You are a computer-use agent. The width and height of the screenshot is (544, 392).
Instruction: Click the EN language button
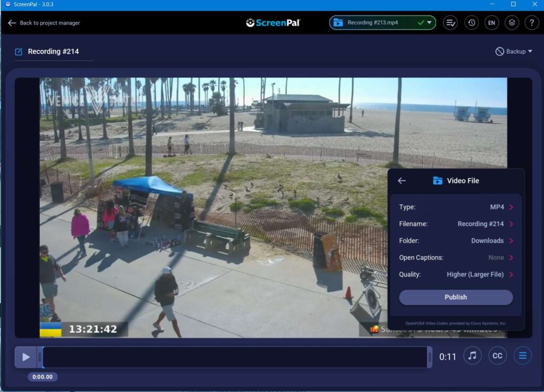(x=491, y=23)
